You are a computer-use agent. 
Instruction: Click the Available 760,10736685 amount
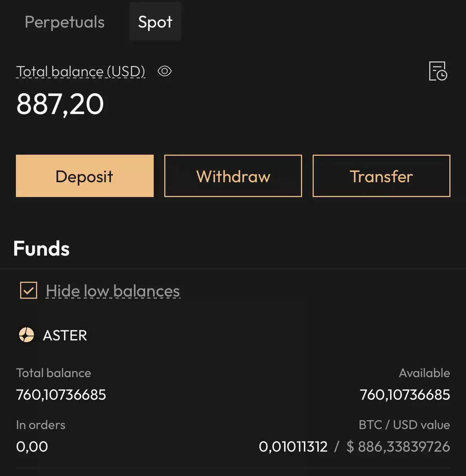tap(404, 395)
